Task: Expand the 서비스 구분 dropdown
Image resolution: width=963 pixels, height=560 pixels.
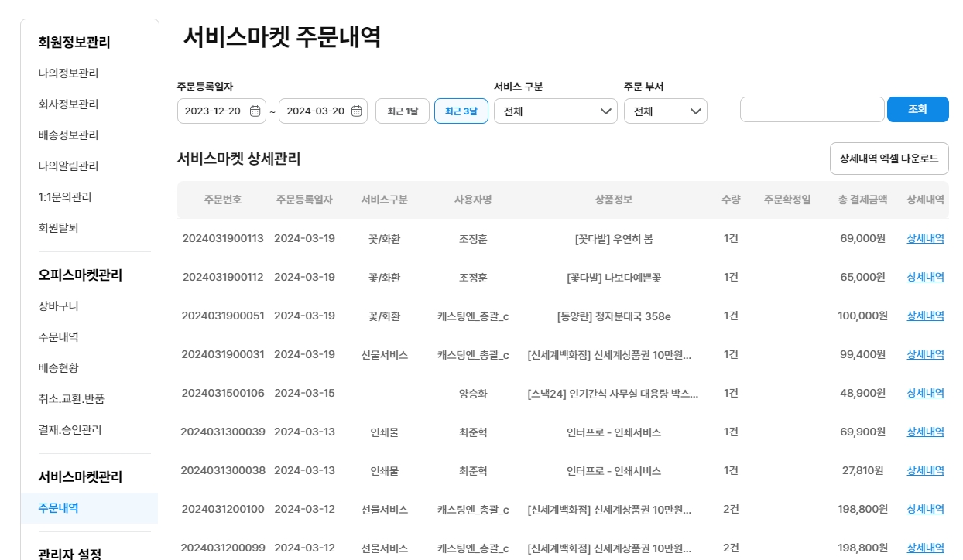Action: click(555, 111)
